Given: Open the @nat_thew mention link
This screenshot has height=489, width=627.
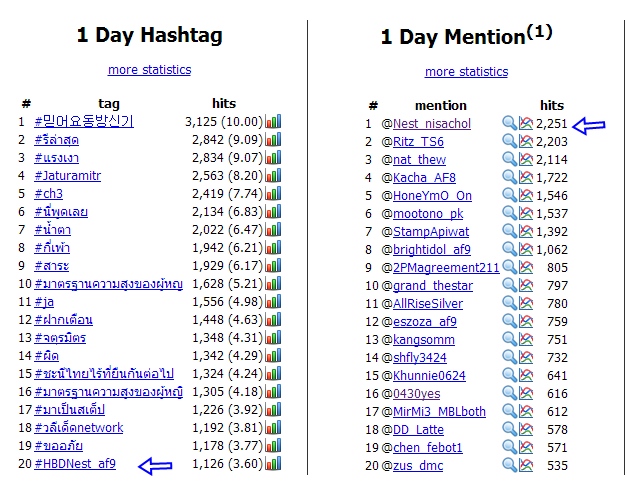Looking at the screenshot, I should [x=419, y=160].
